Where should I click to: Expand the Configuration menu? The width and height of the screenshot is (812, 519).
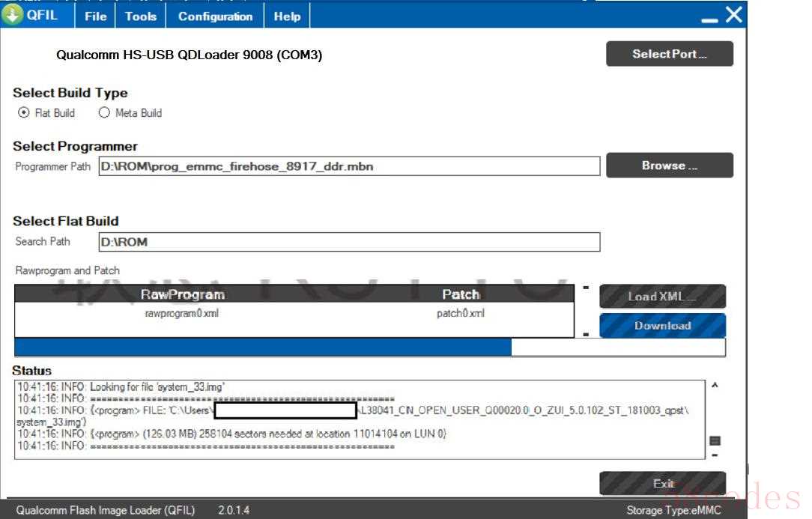[215, 16]
